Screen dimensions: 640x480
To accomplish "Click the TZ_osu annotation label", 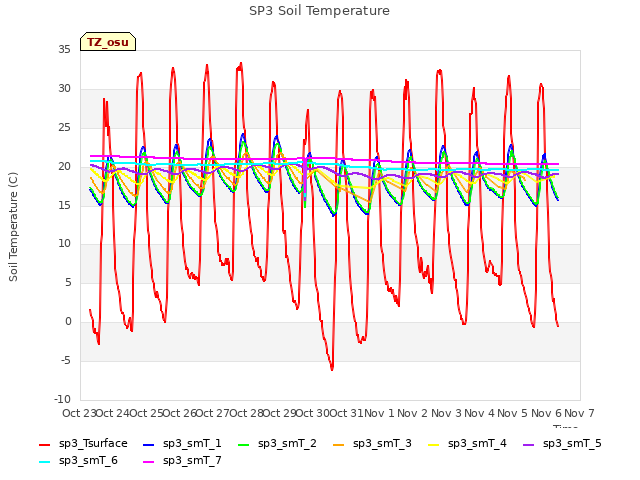I will (x=108, y=42).
